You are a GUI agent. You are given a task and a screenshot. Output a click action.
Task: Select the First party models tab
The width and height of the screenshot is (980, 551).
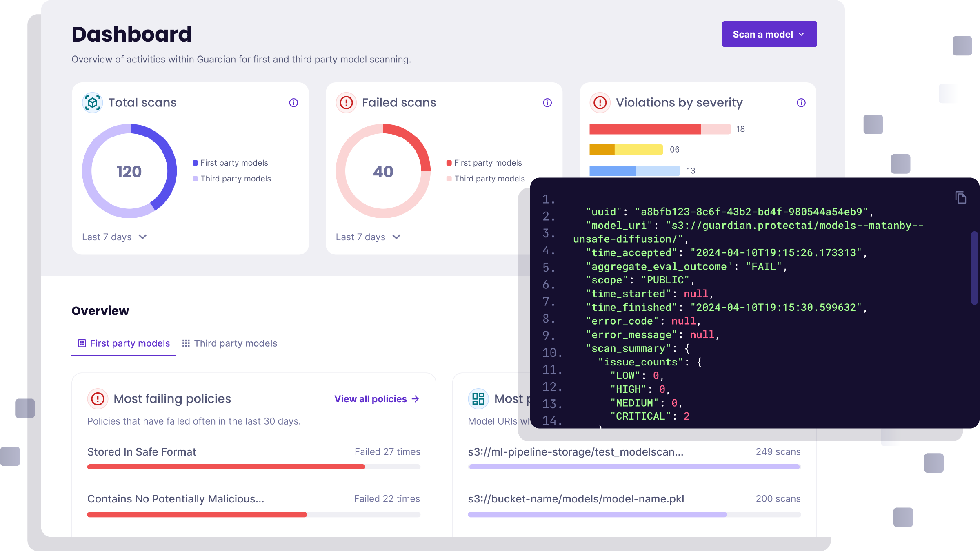tap(123, 343)
